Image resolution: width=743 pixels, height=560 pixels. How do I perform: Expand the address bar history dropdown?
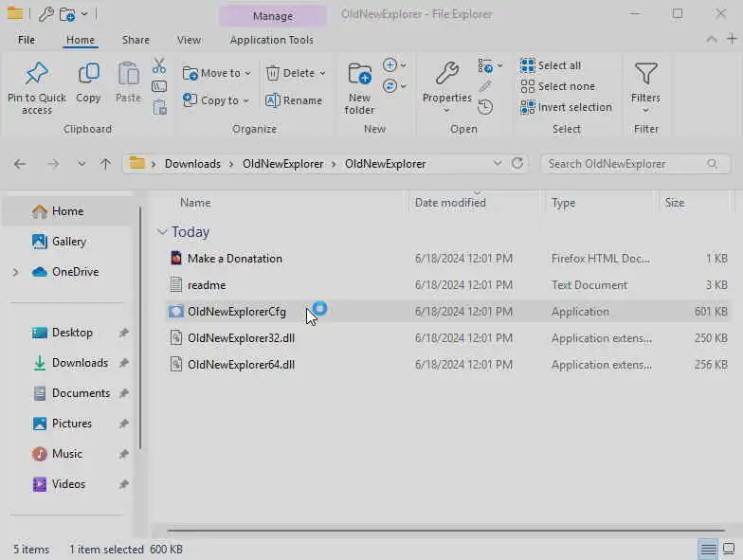coord(497,163)
